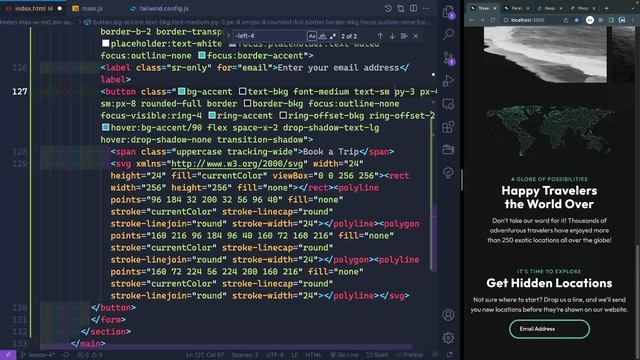Close the Find widget
Image resolution: width=640 pixels, height=360 pixels.
(x=416, y=36)
